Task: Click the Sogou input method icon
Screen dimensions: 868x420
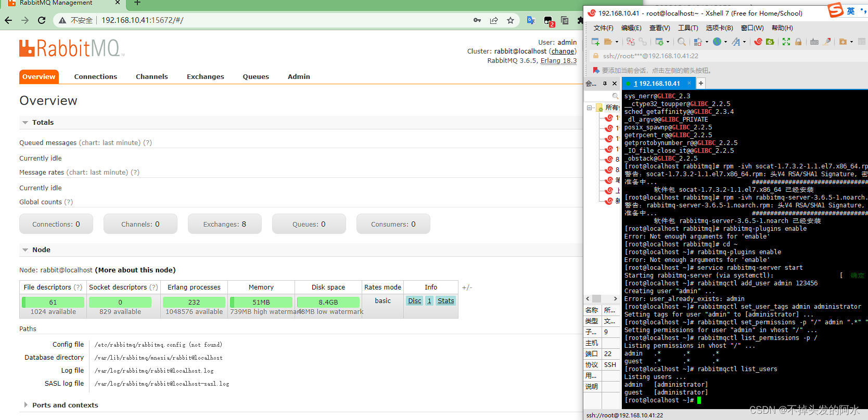Action: click(836, 10)
